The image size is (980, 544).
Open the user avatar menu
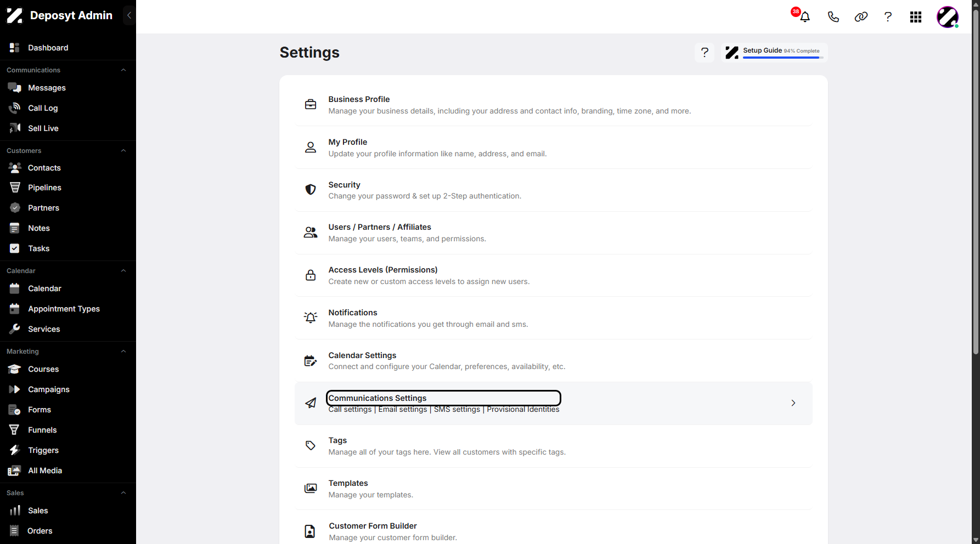tap(947, 17)
